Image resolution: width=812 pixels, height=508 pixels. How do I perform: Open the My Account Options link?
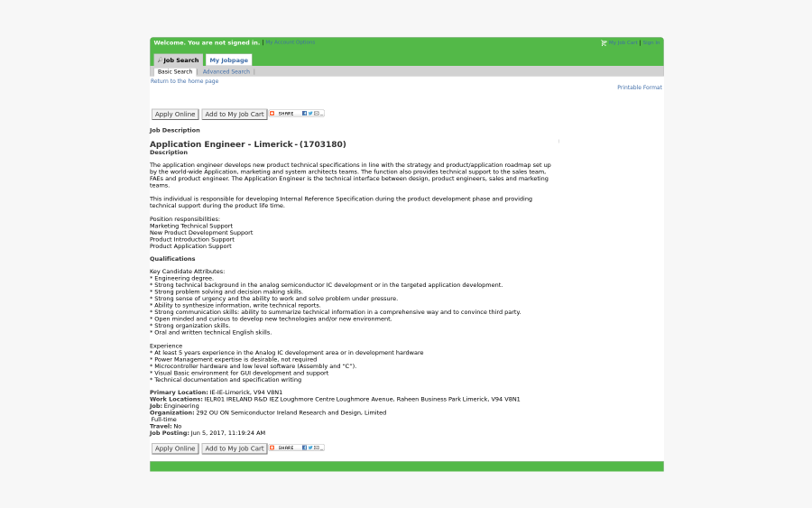pyautogui.click(x=290, y=42)
